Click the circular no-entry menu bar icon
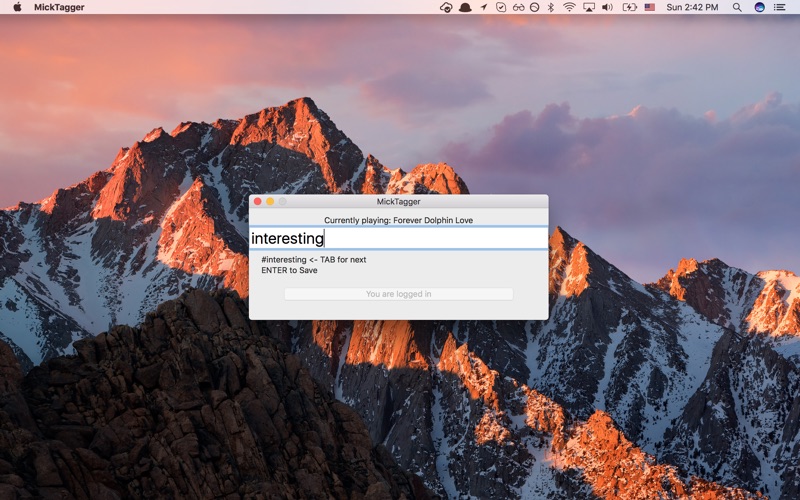 (534, 7)
